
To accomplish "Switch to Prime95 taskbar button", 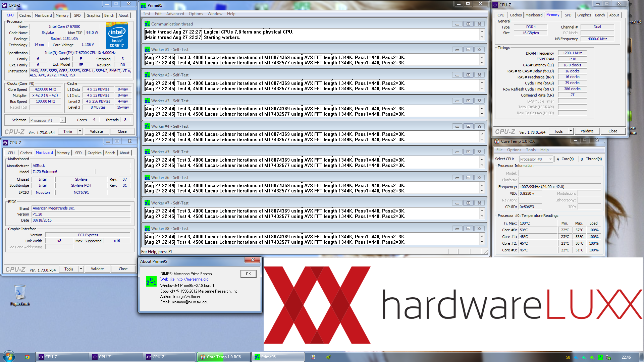I will click(x=278, y=357).
